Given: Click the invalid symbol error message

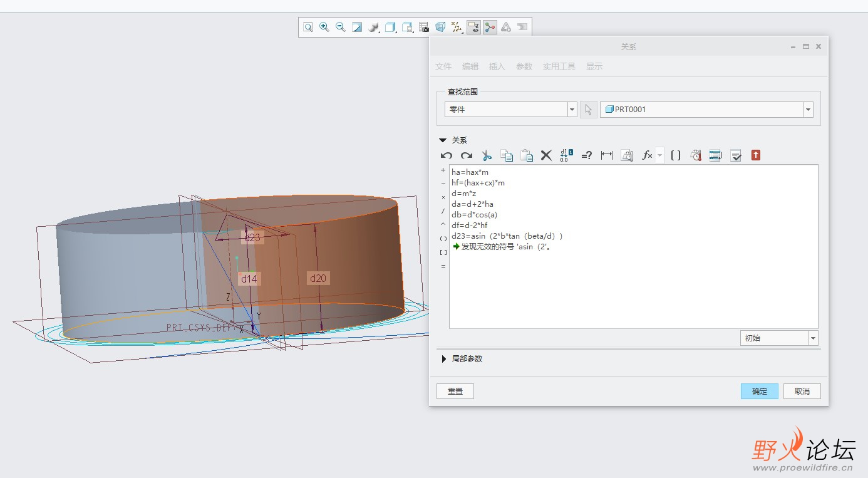Looking at the screenshot, I should tap(502, 247).
